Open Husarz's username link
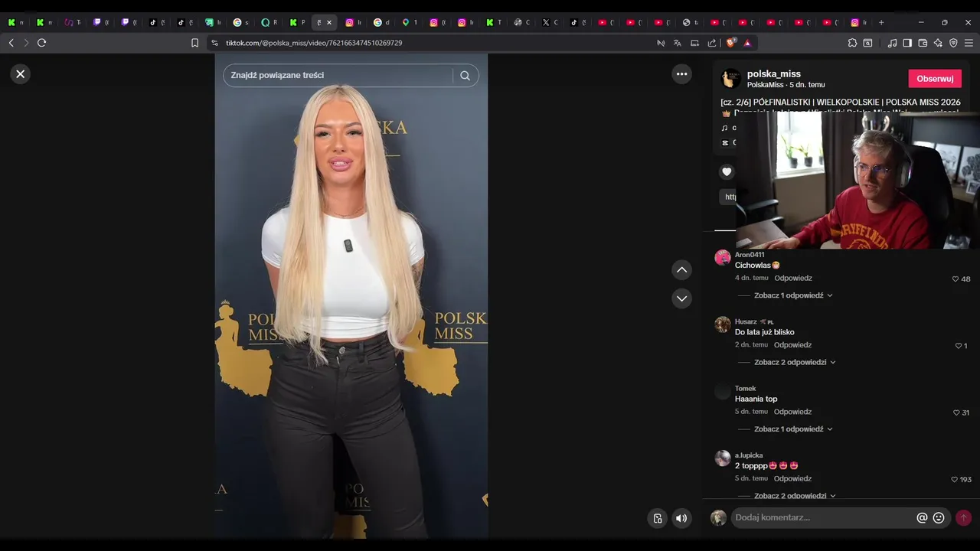The image size is (980, 551). point(746,321)
